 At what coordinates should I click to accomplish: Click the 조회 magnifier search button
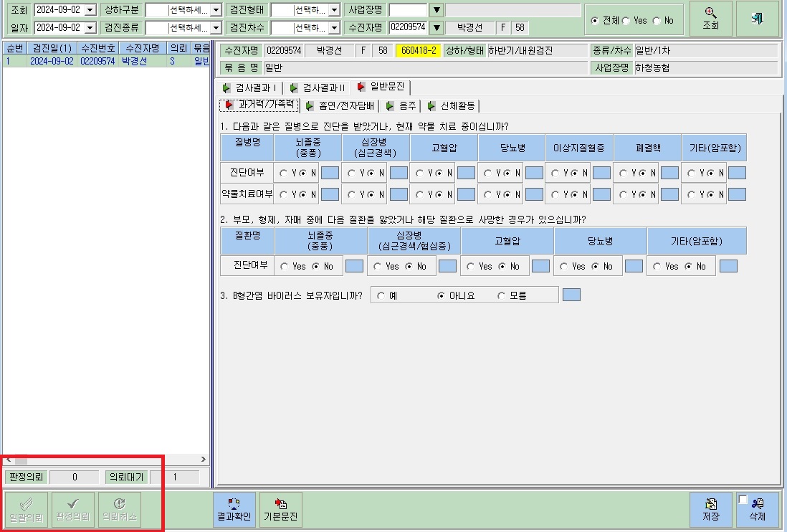coord(710,19)
